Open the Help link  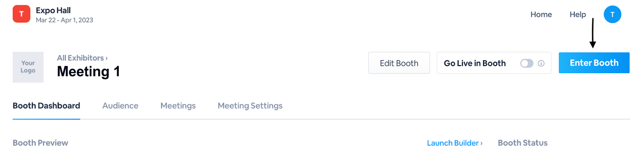[578, 14]
